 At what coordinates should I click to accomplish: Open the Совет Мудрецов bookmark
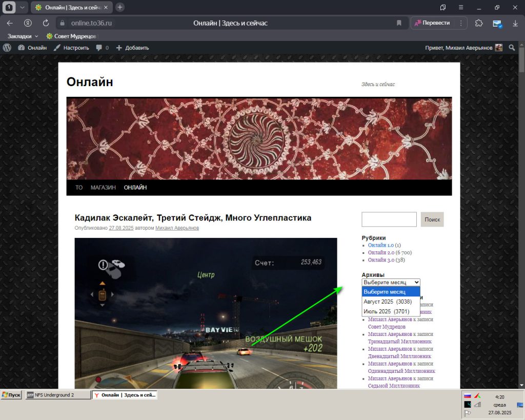click(x=71, y=36)
